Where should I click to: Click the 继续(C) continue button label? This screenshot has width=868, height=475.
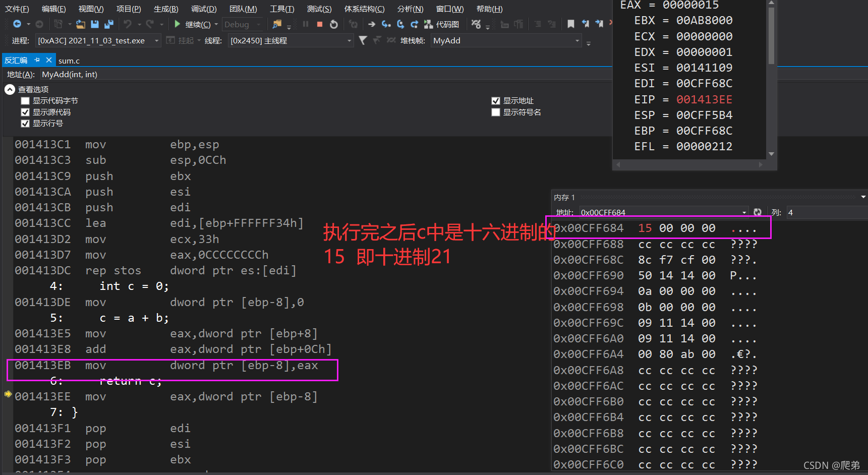[x=198, y=24]
